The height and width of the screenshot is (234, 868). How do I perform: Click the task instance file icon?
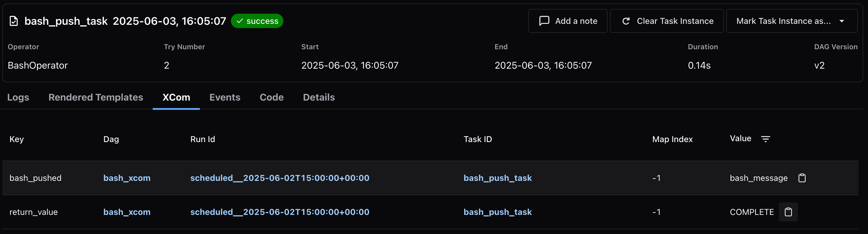point(13,21)
